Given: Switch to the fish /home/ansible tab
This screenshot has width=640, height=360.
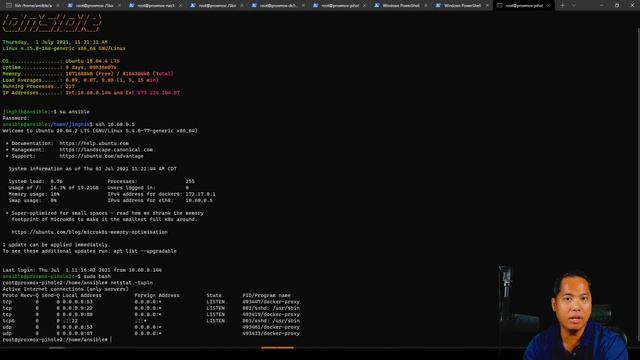Looking at the screenshot, I should pos(33,6).
